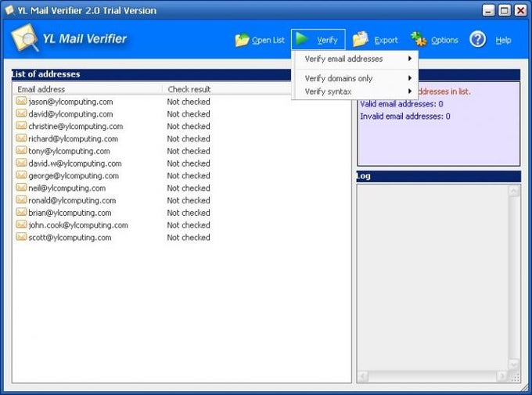Click Not checked result for jason@ylcomputing.com
The width and height of the screenshot is (532, 395).
pos(189,102)
